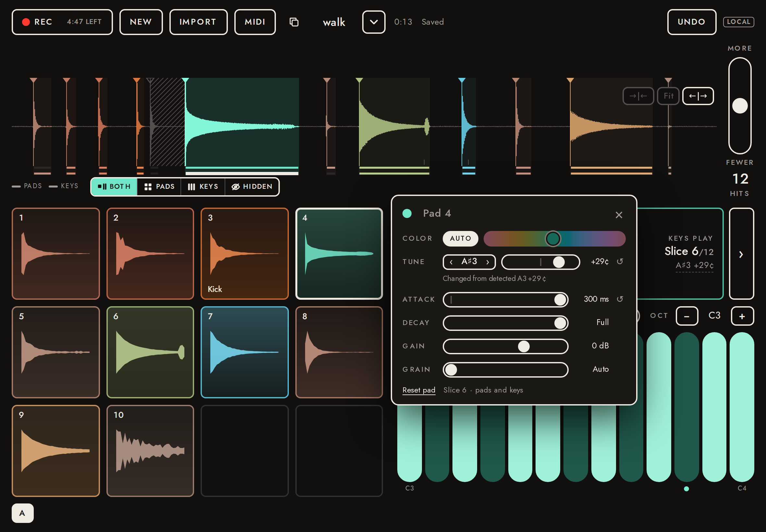Enable AUTO color for Pad 4

(460, 239)
